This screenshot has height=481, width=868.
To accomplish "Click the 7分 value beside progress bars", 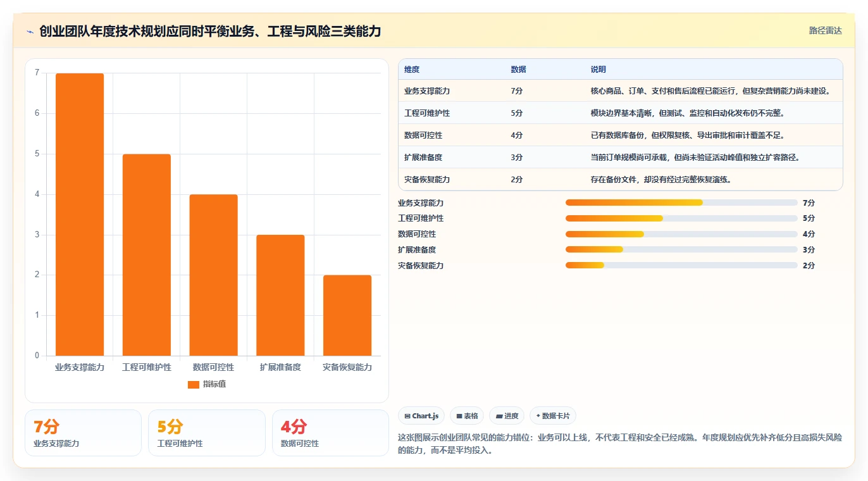I will pyautogui.click(x=809, y=203).
